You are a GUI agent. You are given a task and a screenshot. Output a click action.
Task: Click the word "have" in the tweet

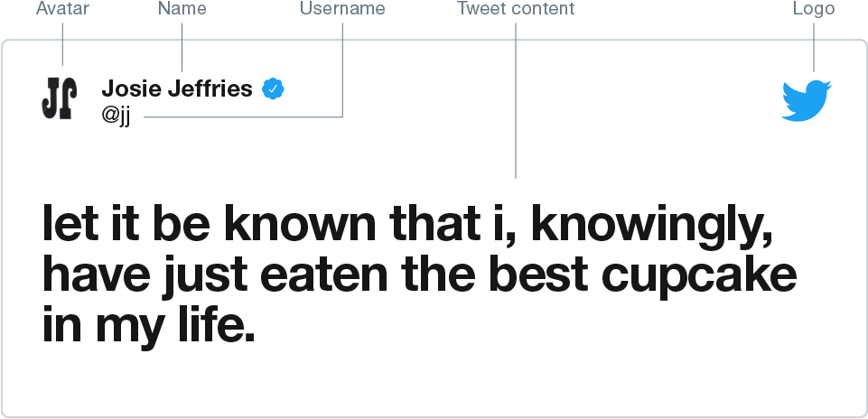pos(97,275)
